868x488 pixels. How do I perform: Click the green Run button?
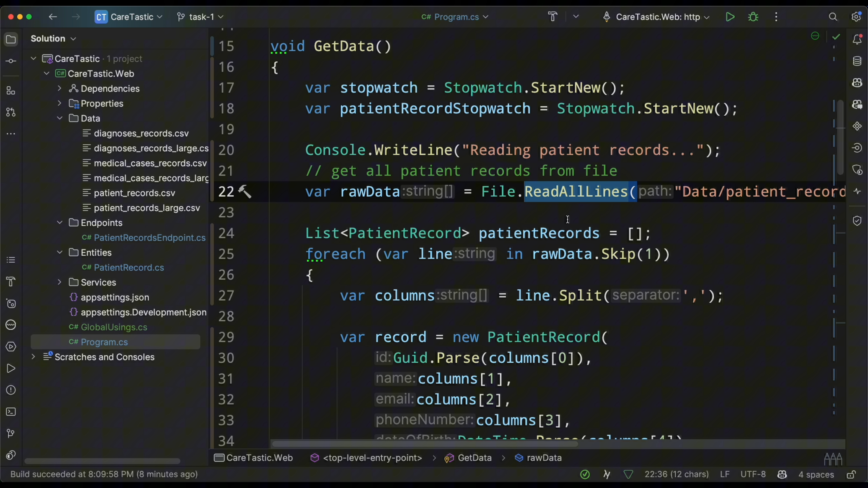[x=730, y=17]
